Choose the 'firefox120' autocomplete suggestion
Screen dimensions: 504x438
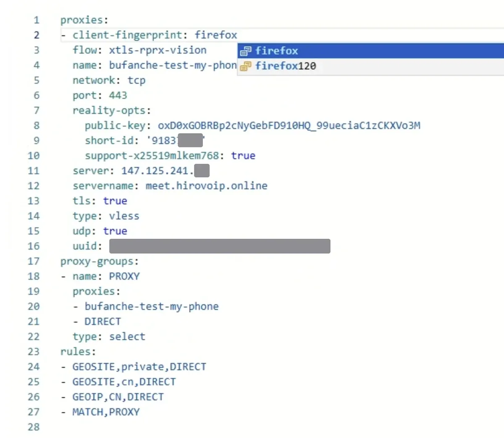point(371,66)
